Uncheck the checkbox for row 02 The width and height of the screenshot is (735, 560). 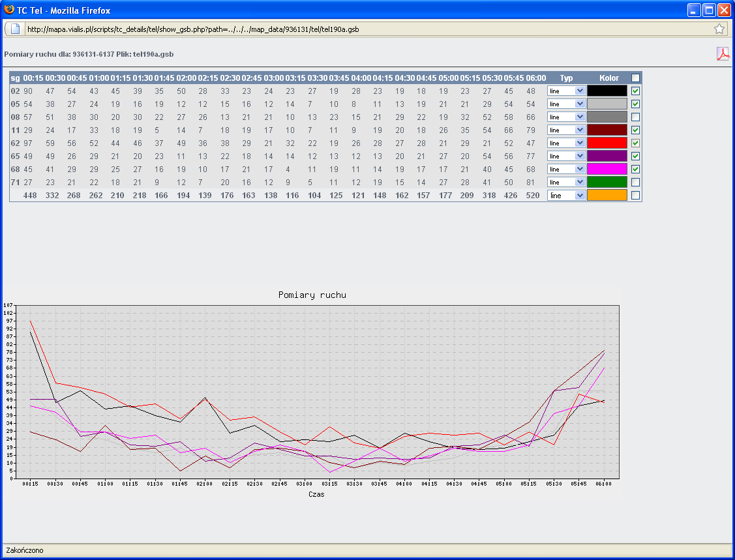[x=635, y=91]
